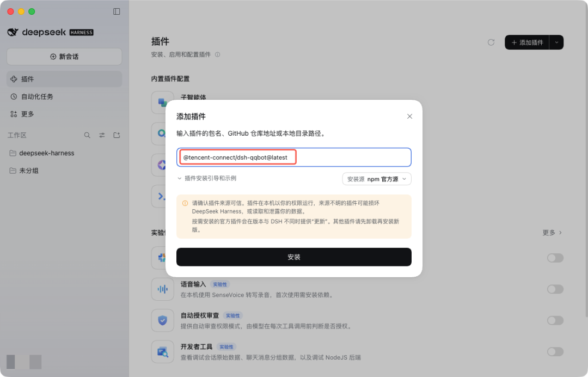This screenshot has width=588, height=377.
Task: Toggle the sidebar panel icon
Action: click(117, 11)
